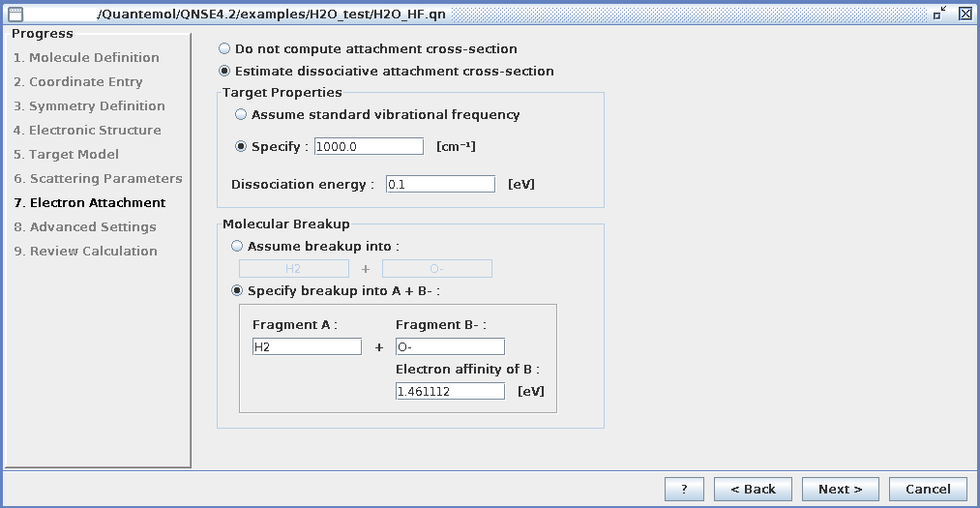This screenshot has width=980, height=508.
Task: Go back with '< Back' button
Action: coord(753,490)
